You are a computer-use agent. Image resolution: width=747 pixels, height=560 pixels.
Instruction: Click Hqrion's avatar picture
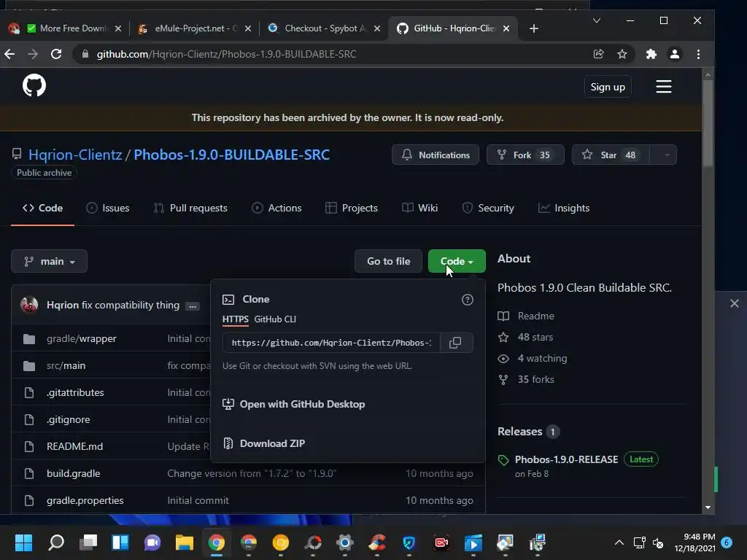pyautogui.click(x=29, y=305)
